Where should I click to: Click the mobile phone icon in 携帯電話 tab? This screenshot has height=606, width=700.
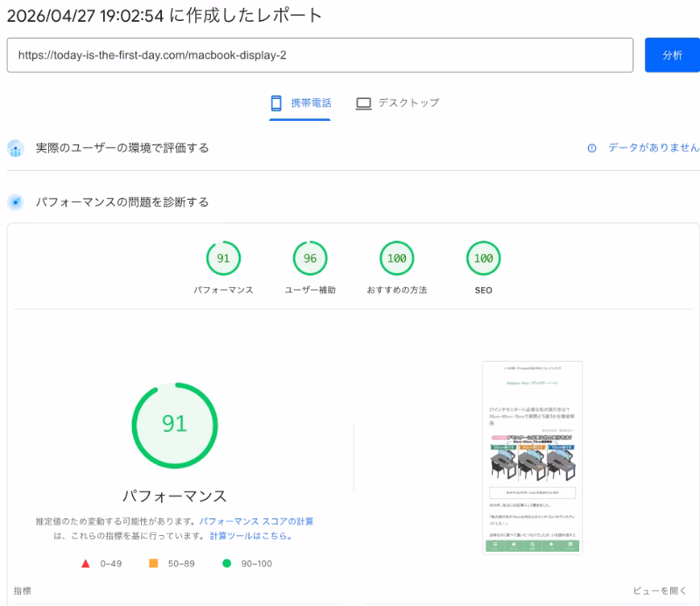276,103
